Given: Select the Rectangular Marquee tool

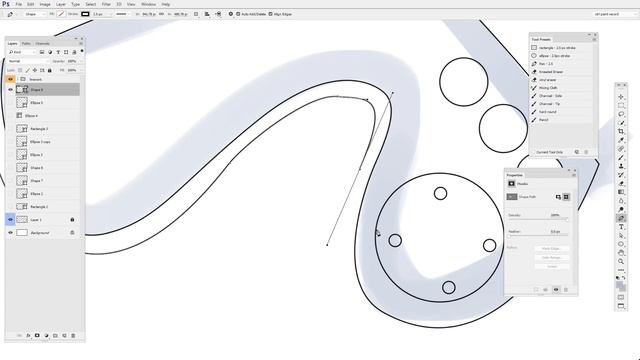Looking at the screenshot, I should (621, 105).
